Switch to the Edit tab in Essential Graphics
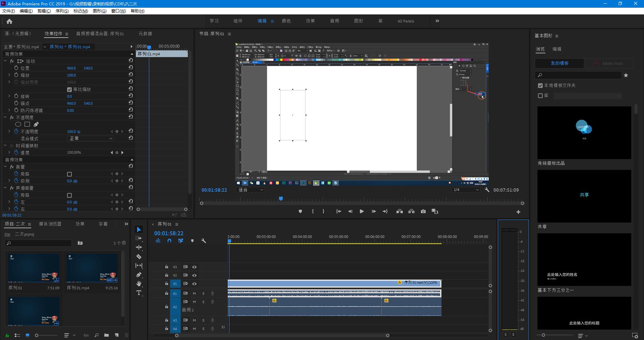644x340 pixels. coord(557,49)
